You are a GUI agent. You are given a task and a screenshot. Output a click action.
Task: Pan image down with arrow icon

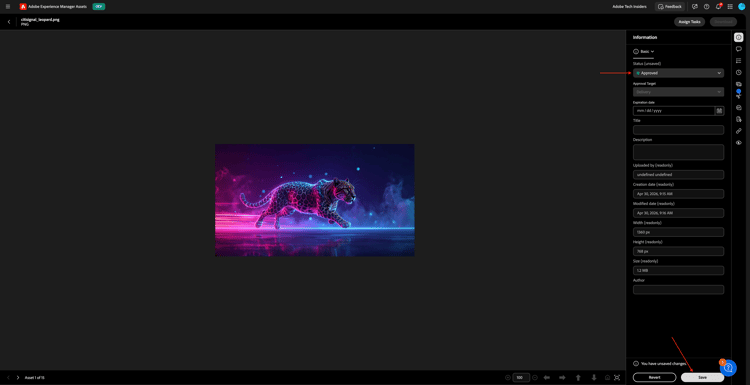594,377
